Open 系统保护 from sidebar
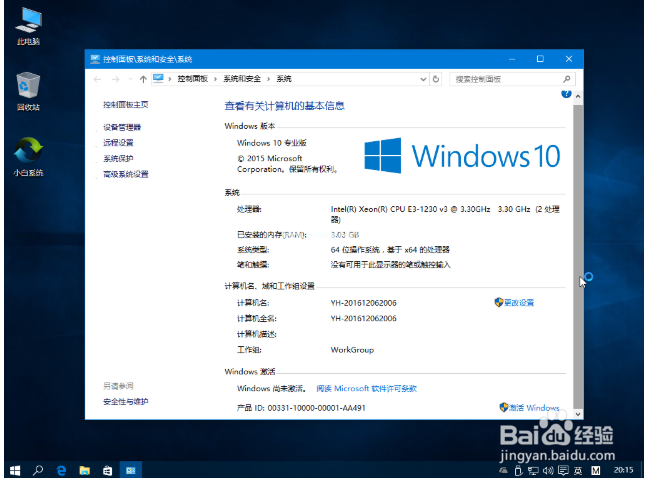 pyautogui.click(x=118, y=158)
